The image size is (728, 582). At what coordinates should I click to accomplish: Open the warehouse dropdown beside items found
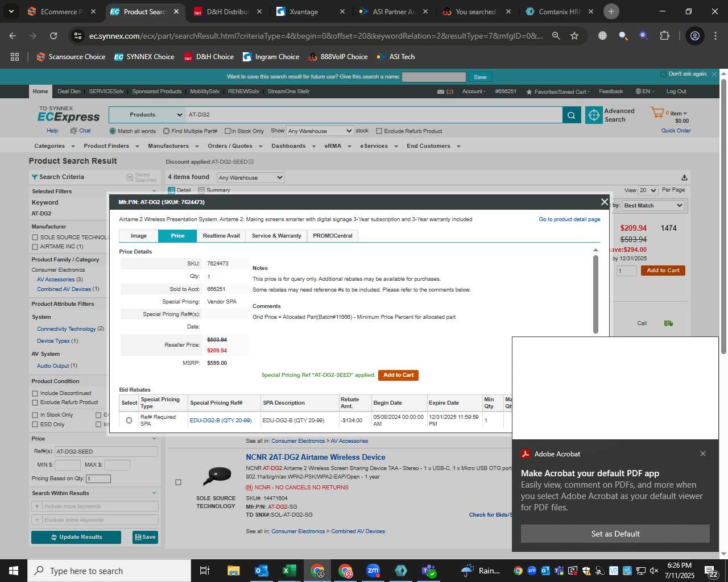coord(250,177)
